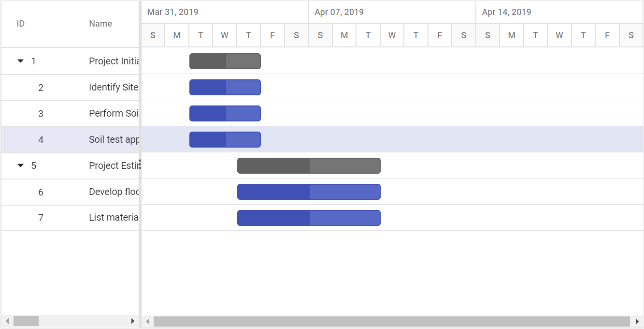The height and width of the screenshot is (329, 644).
Task: Select the row with ID 7
Action: (x=70, y=218)
